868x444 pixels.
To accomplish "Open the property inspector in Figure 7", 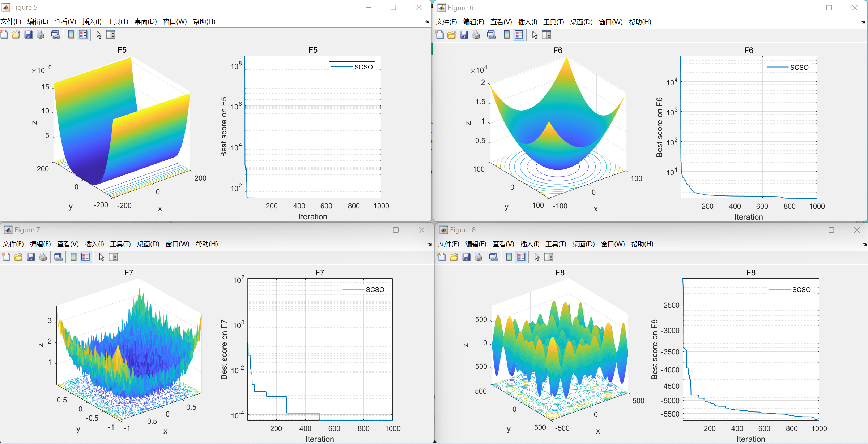I will 114,257.
